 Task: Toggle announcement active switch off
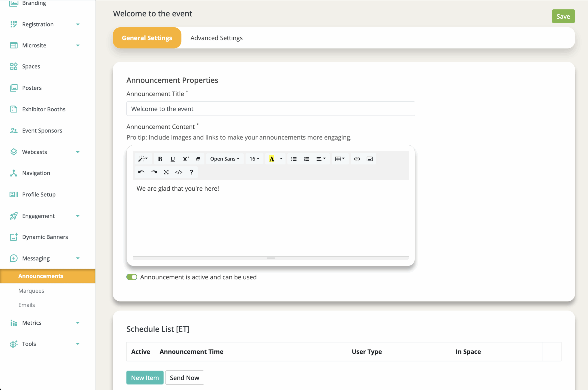132,277
